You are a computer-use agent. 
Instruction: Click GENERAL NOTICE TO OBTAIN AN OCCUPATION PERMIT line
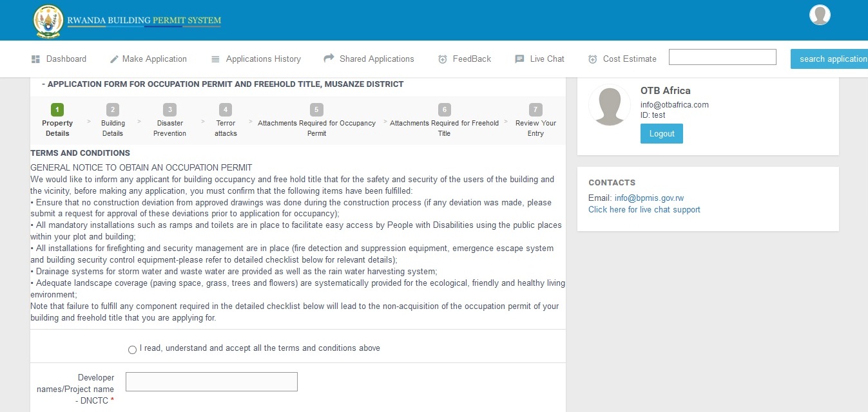point(141,168)
